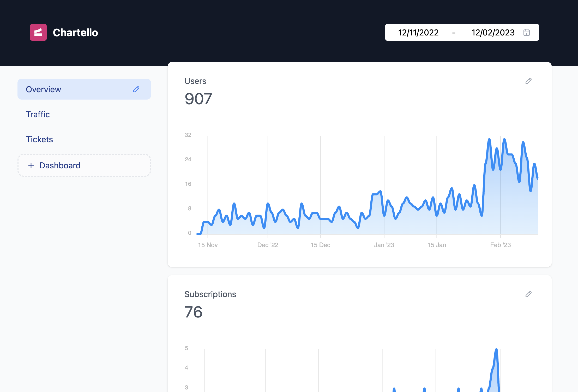Edit the Users chart via pencil icon
Viewport: 578px width, 392px height.
point(528,81)
